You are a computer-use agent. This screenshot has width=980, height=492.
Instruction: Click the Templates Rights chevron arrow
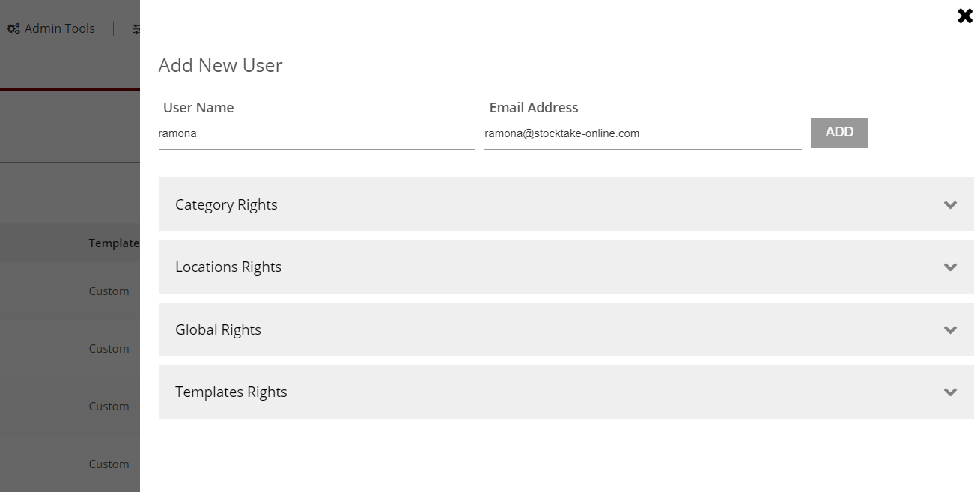950,392
